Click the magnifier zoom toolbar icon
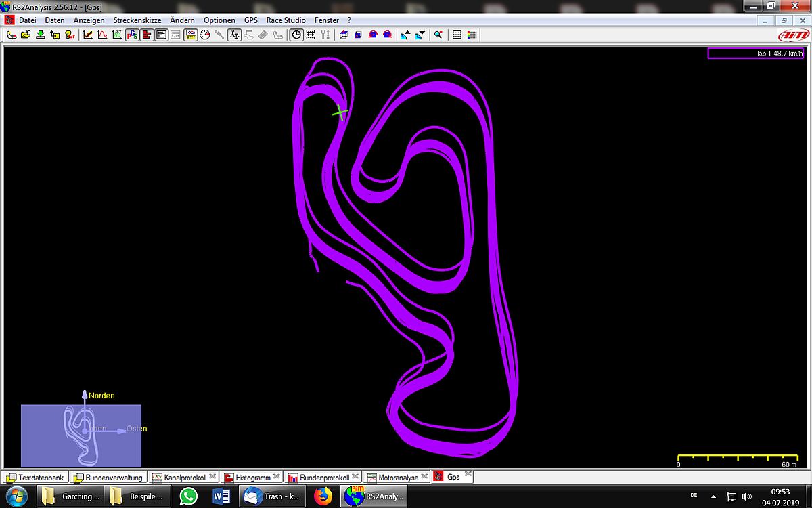This screenshot has width=812, height=508. (x=438, y=35)
